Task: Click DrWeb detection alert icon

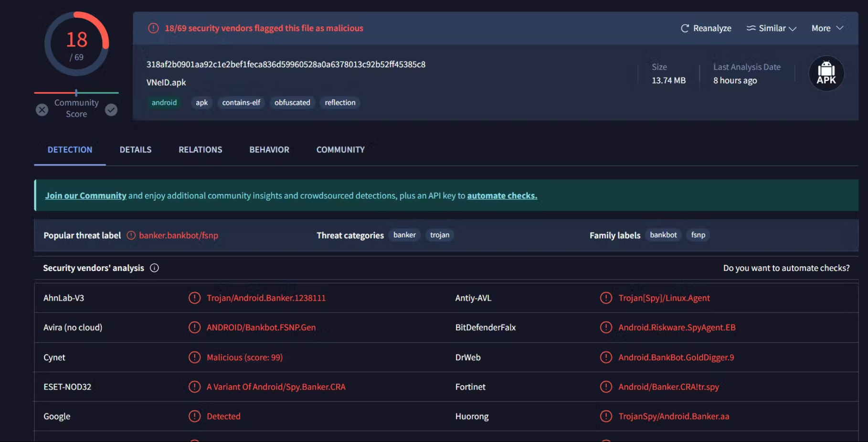Action: point(606,357)
